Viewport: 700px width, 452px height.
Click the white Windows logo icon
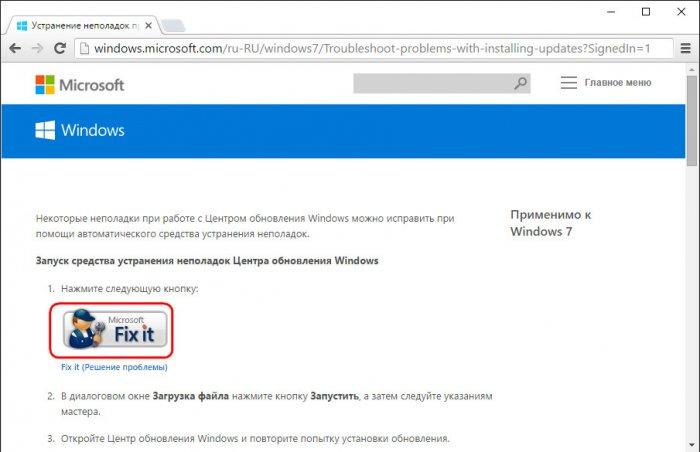click(x=45, y=130)
